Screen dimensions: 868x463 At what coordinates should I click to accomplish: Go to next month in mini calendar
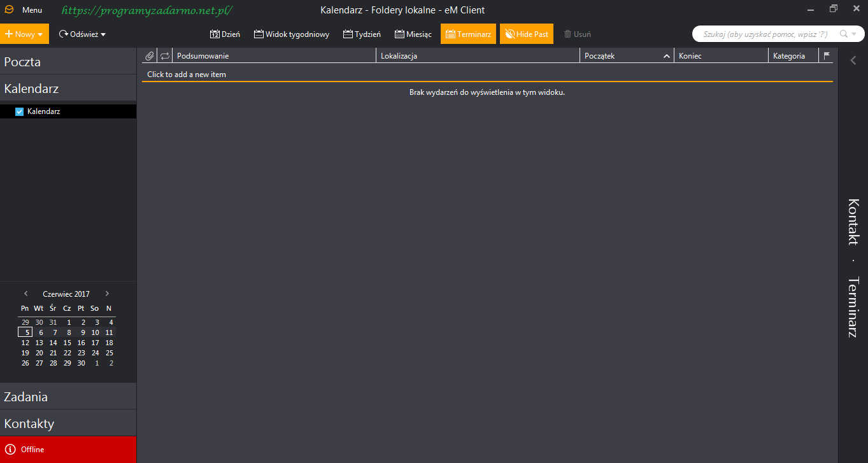107,294
